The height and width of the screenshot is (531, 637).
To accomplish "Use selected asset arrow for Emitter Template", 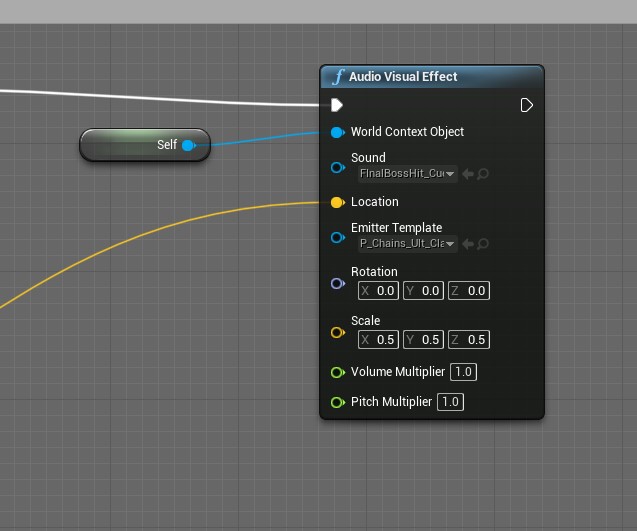I will click(x=467, y=244).
